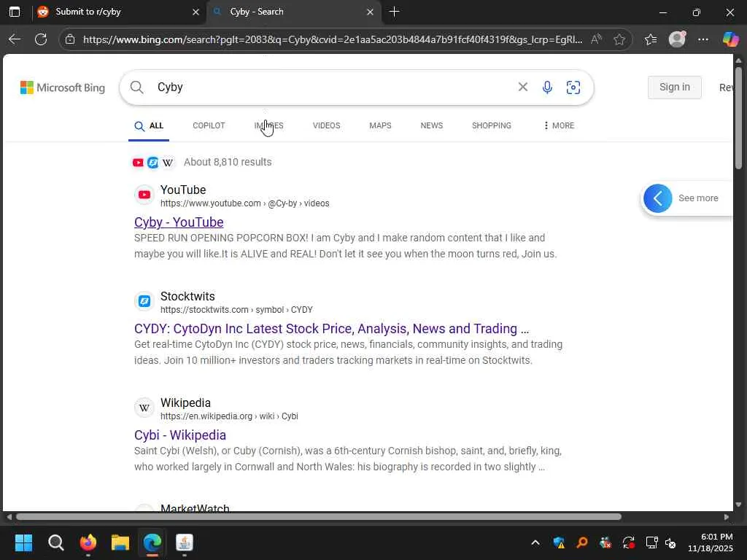The width and height of the screenshot is (747, 560).
Task: Click the search magnifier in Bing box
Action: click(x=136, y=87)
